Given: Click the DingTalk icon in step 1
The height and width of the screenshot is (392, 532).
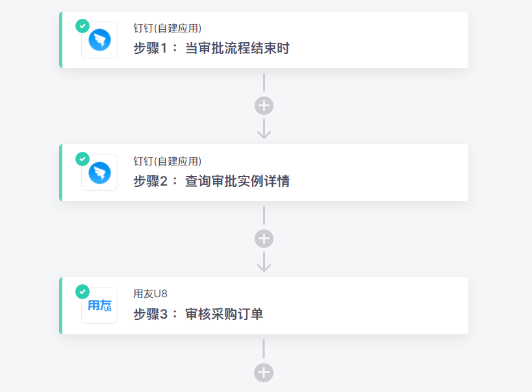Looking at the screenshot, I should click(x=99, y=40).
